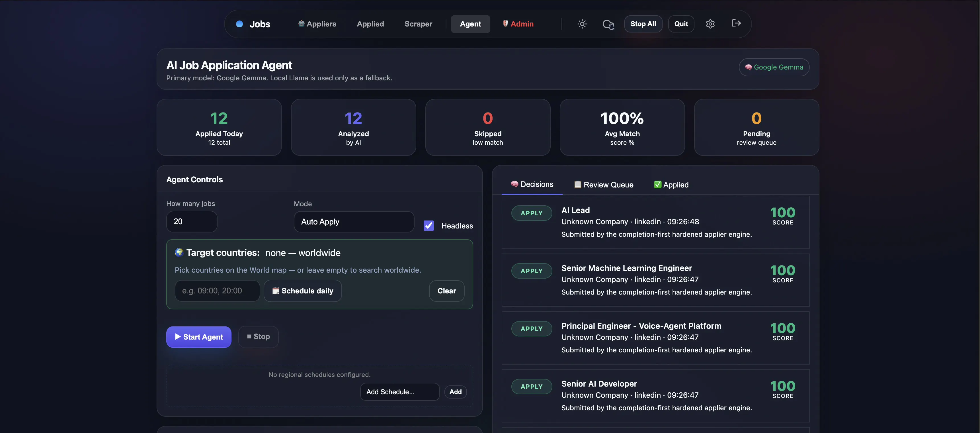Click the Applied Today stat card

[219, 127]
